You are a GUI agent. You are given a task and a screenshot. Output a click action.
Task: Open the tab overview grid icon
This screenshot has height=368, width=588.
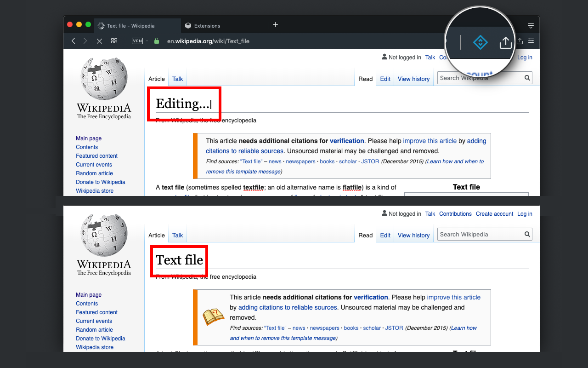tap(114, 41)
